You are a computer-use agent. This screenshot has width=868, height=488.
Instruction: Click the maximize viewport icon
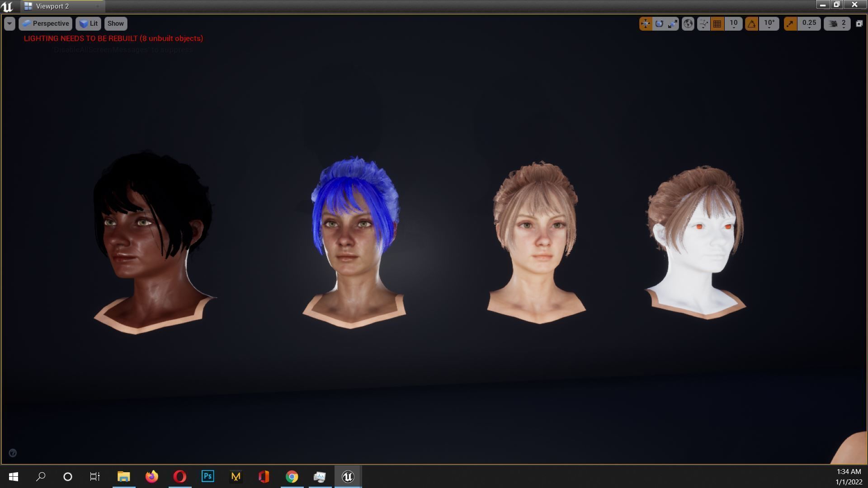coord(859,23)
